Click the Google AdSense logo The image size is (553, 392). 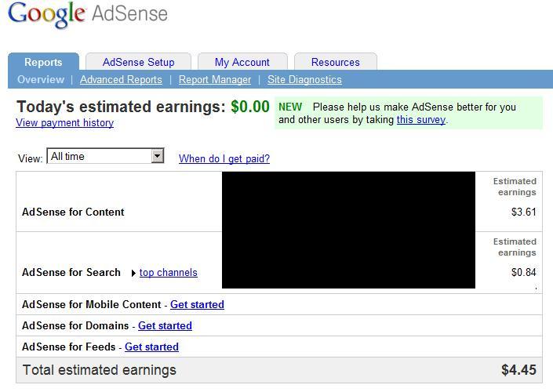pyautogui.click(x=88, y=14)
